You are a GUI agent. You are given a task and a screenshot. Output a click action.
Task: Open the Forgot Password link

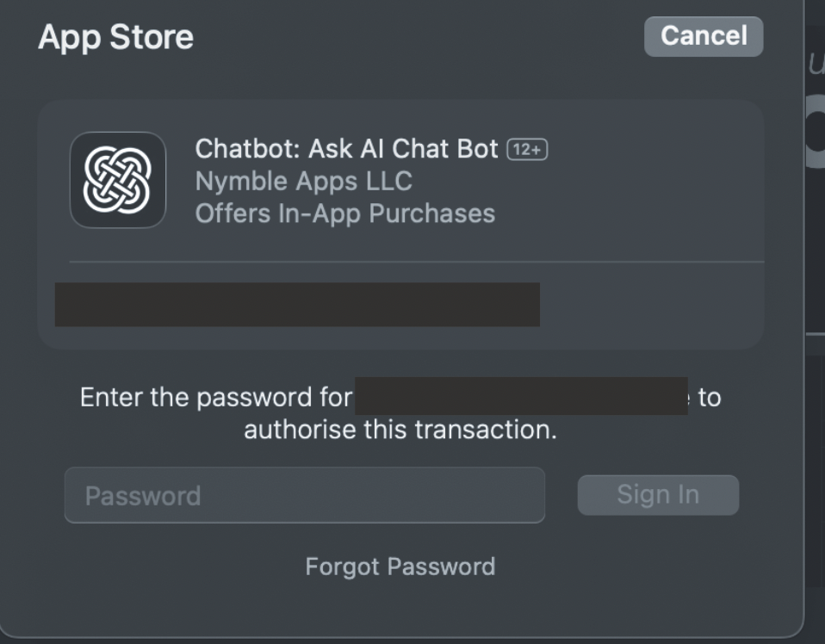[x=400, y=567]
